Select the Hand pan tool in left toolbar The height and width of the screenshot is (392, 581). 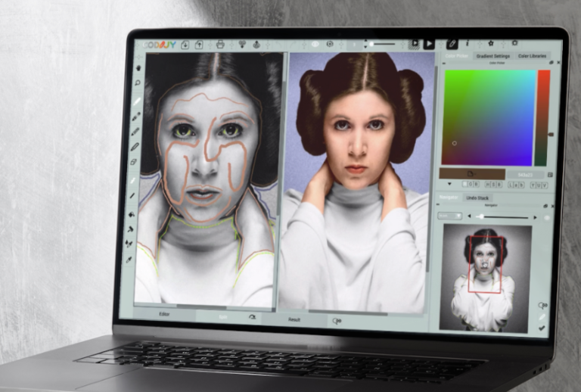tap(138, 66)
